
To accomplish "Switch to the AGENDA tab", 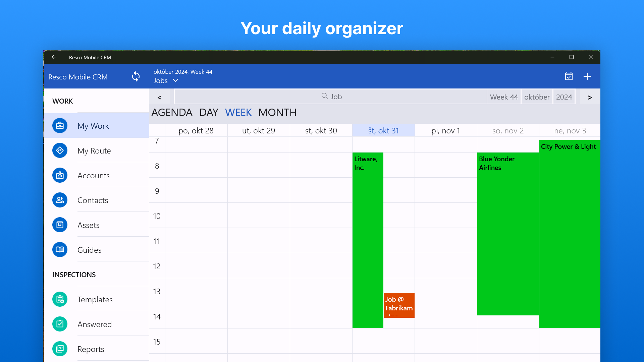I will click(x=172, y=112).
